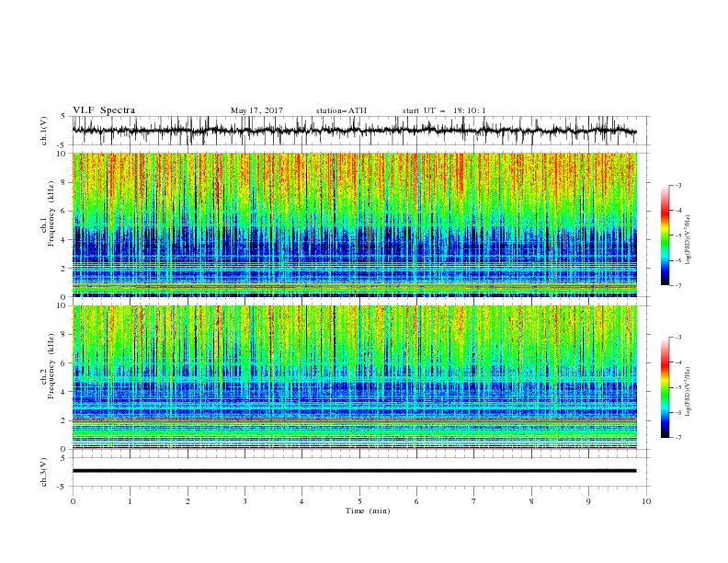
Task: Click the time axis tick label "10"
Action: (646, 501)
